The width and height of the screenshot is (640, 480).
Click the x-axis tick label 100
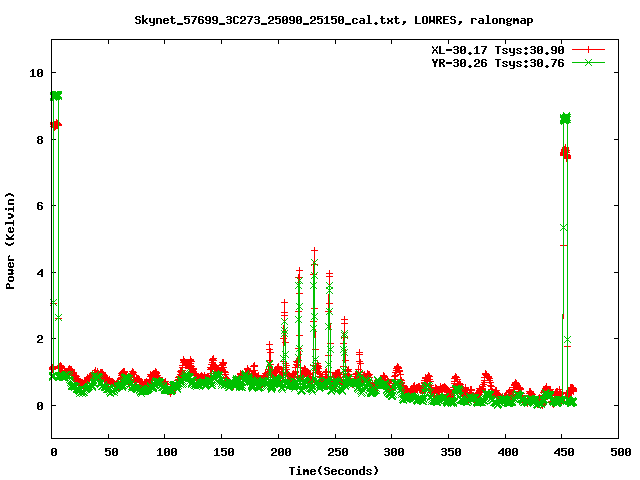(x=167, y=452)
